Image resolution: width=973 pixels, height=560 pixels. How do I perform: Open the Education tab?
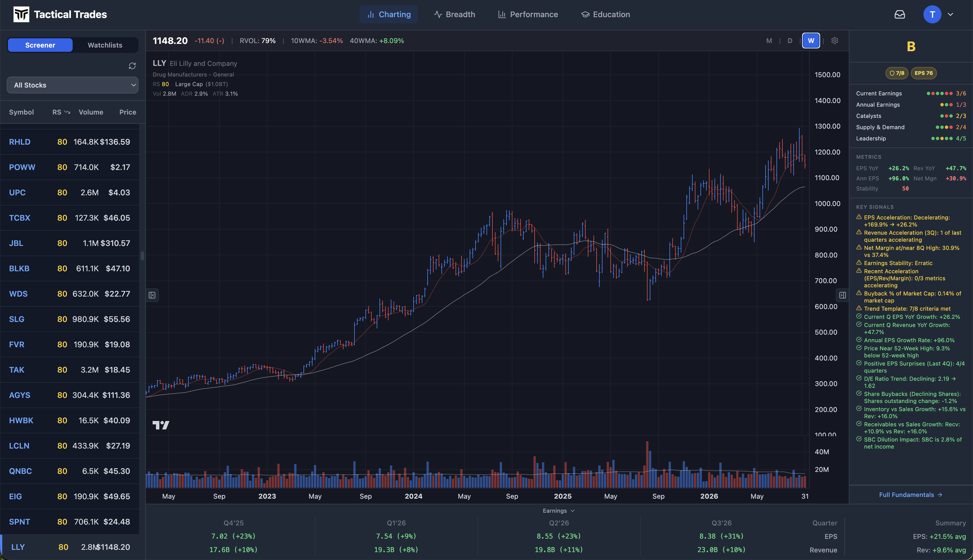605,15
